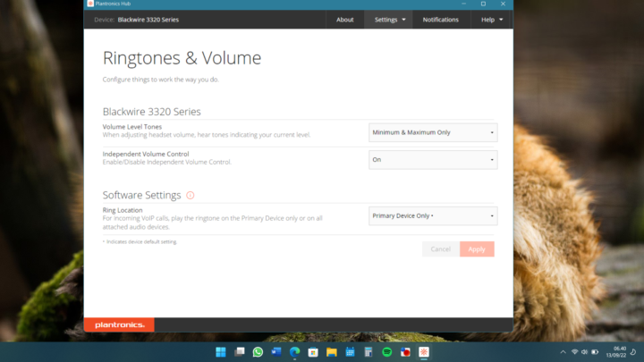The image size is (644, 362).
Task: Expand the Volume Level Tones dropdown
Action: (433, 132)
